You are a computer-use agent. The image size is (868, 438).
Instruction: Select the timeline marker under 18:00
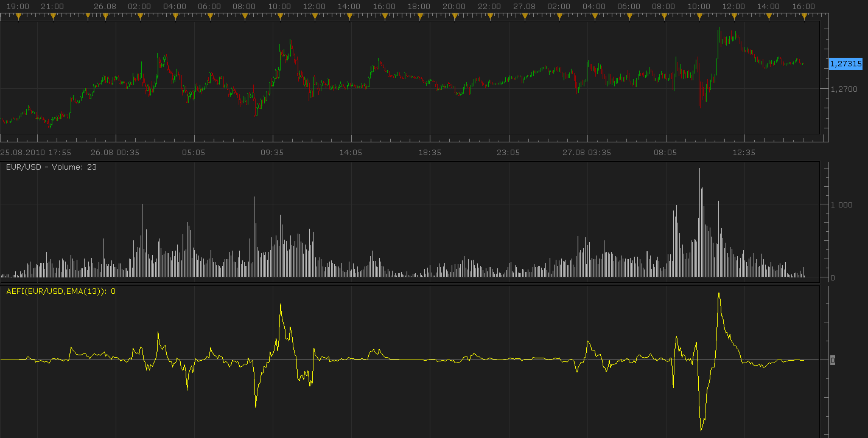click(x=420, y=16)
